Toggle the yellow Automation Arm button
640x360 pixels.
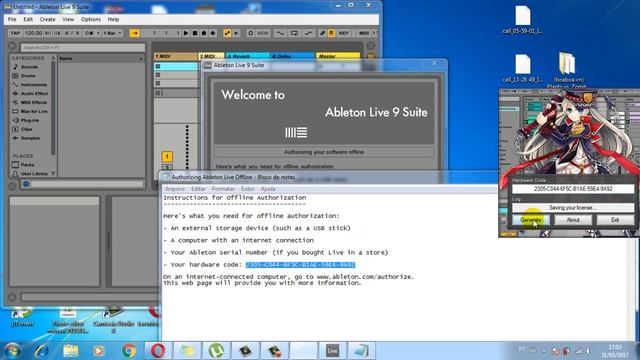(227, 33)
